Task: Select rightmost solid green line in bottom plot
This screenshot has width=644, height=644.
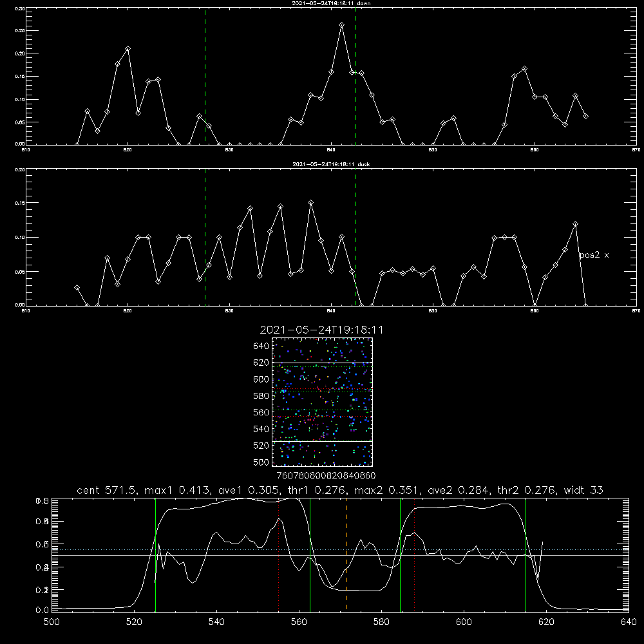Action: [x=526, y=554]
